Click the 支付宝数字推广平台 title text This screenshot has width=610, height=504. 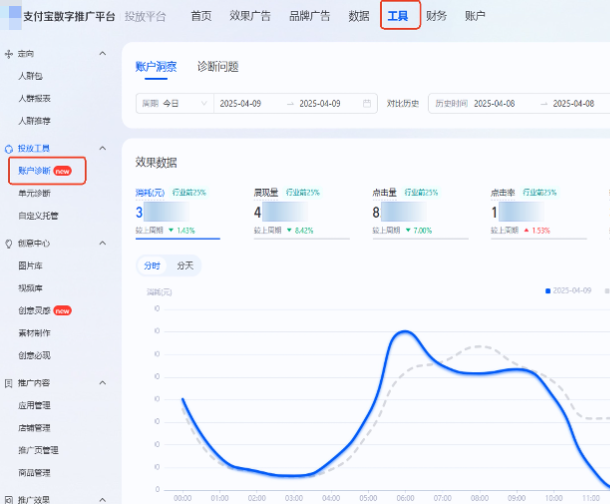[69, 17]
